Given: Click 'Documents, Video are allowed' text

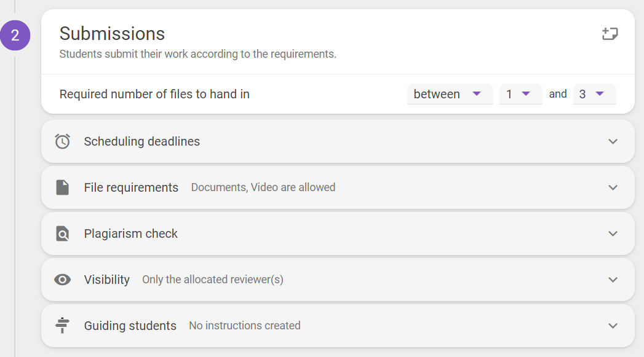Looking at the screenshot, I should 263,187.
